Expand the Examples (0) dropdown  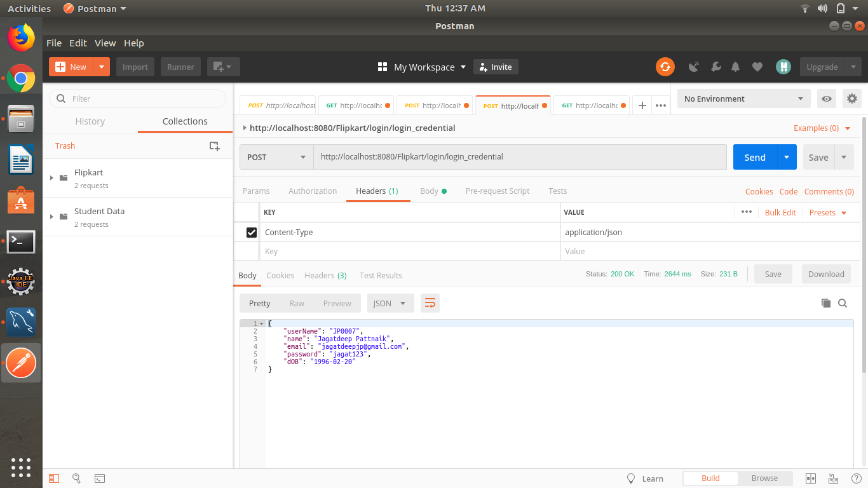(x=822, y=128)
